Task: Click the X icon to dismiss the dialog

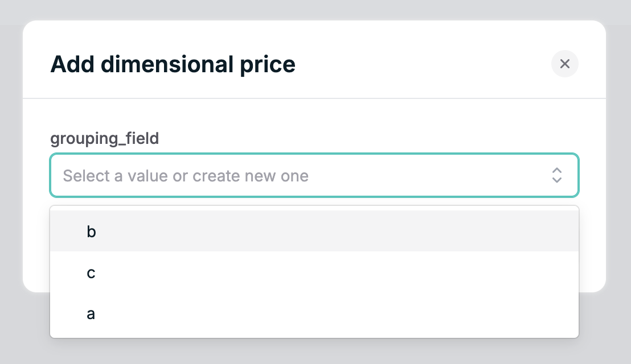Action: 564,64
